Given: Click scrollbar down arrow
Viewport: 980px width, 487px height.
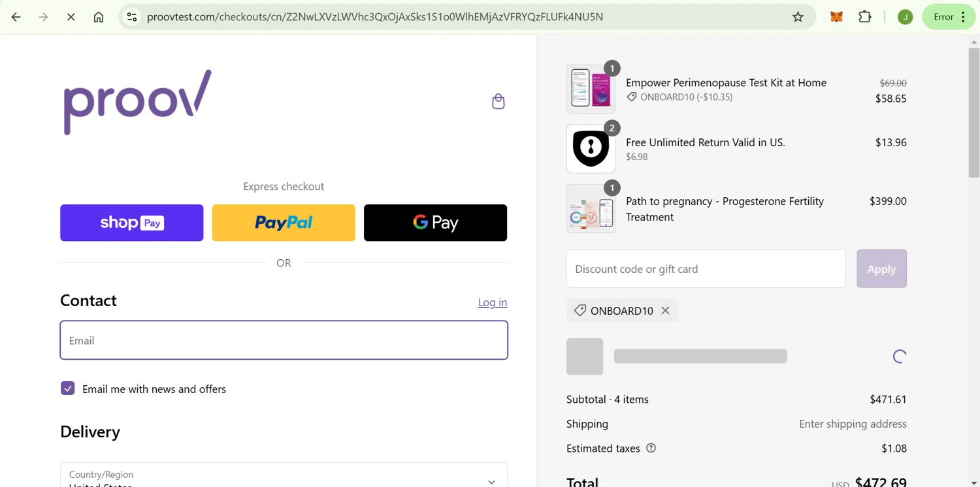Looking at the screenshot, I should click(974, 482).
